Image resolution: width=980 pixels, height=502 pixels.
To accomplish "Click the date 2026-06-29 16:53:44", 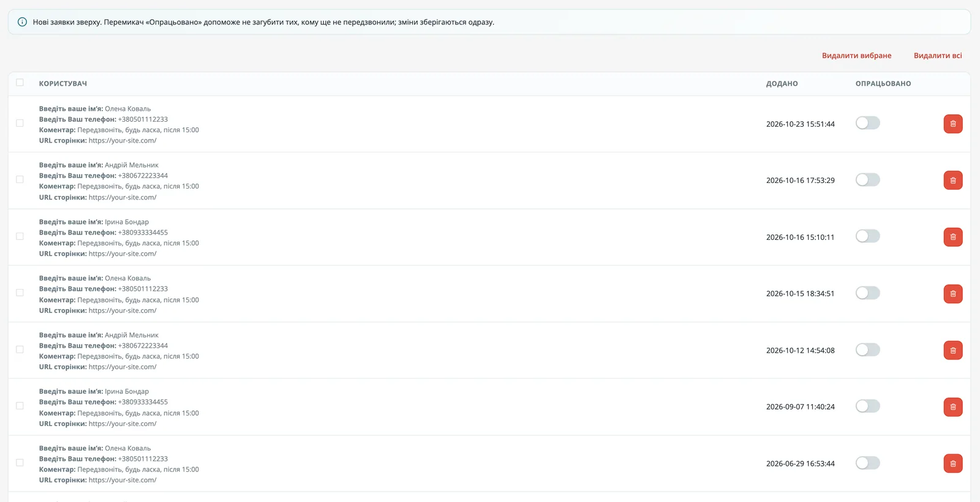I will tap(801, 464).
